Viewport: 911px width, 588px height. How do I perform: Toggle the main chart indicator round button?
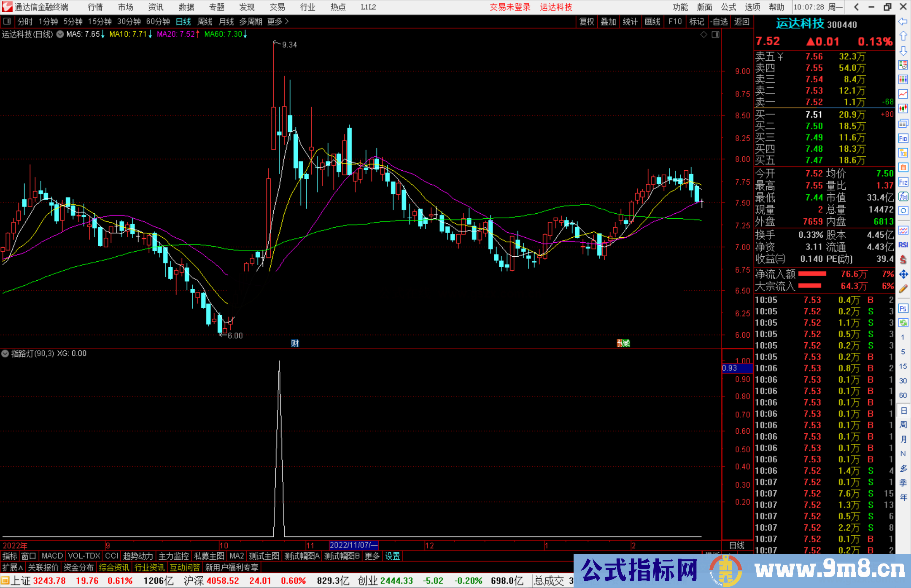coord(60,34)
